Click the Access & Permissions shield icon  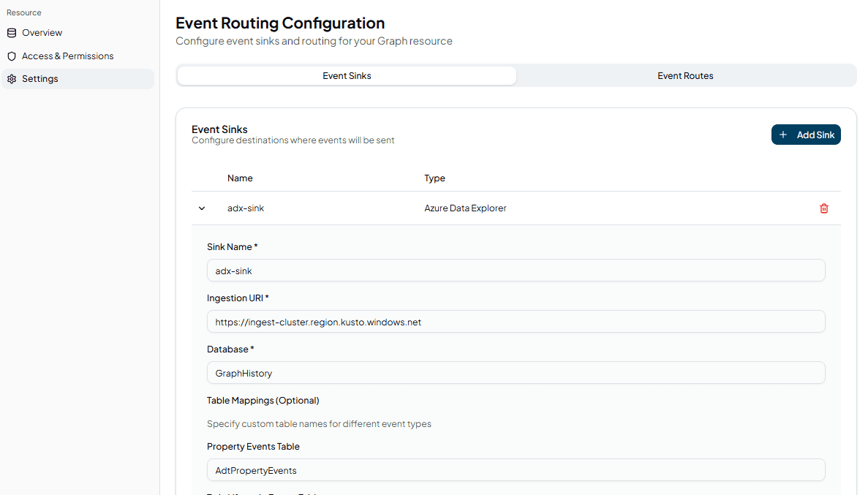12,56
